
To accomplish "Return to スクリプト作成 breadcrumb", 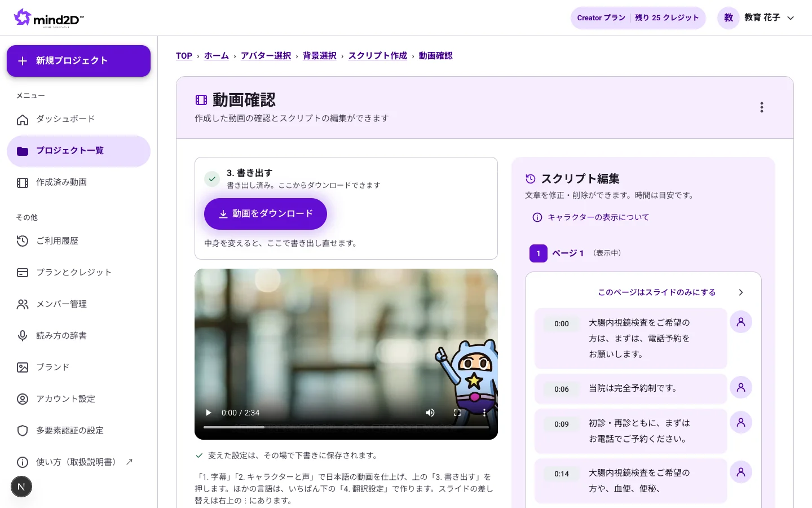I will coord(378,56).
